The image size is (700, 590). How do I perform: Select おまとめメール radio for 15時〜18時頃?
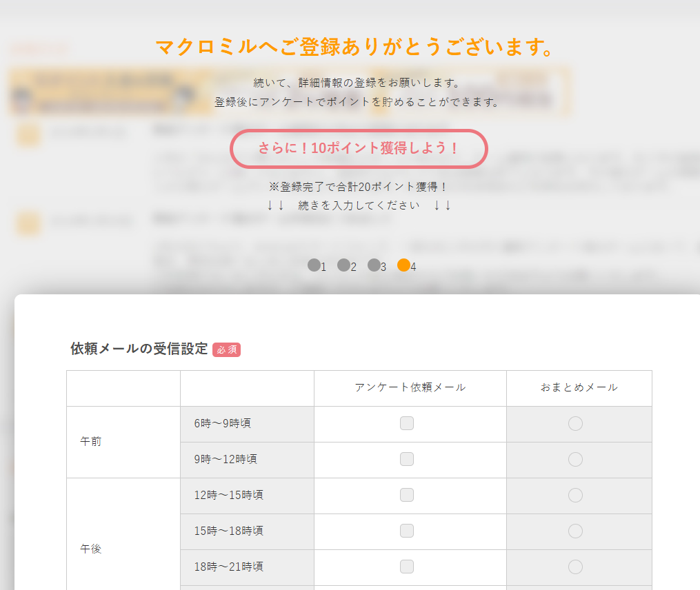point(575,531)
